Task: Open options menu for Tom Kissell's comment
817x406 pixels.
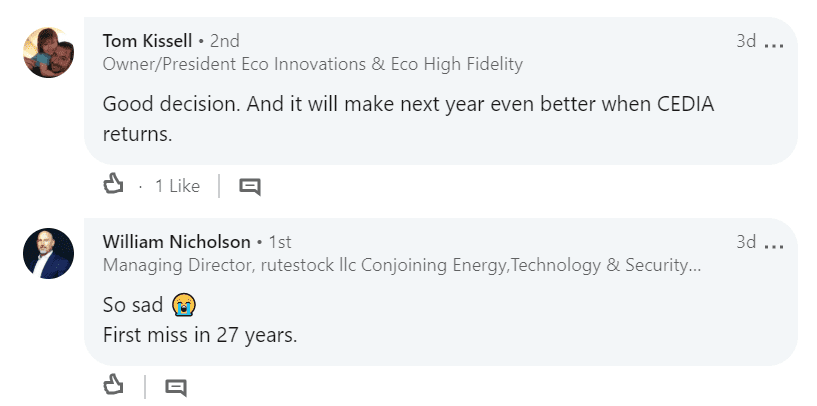Action: click(x=774, y=43)
